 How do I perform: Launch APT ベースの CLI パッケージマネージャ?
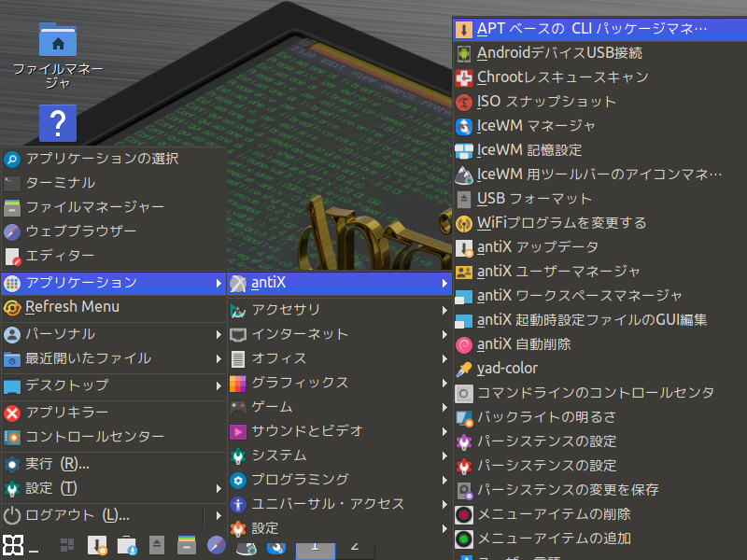click(x=600, y=29)
